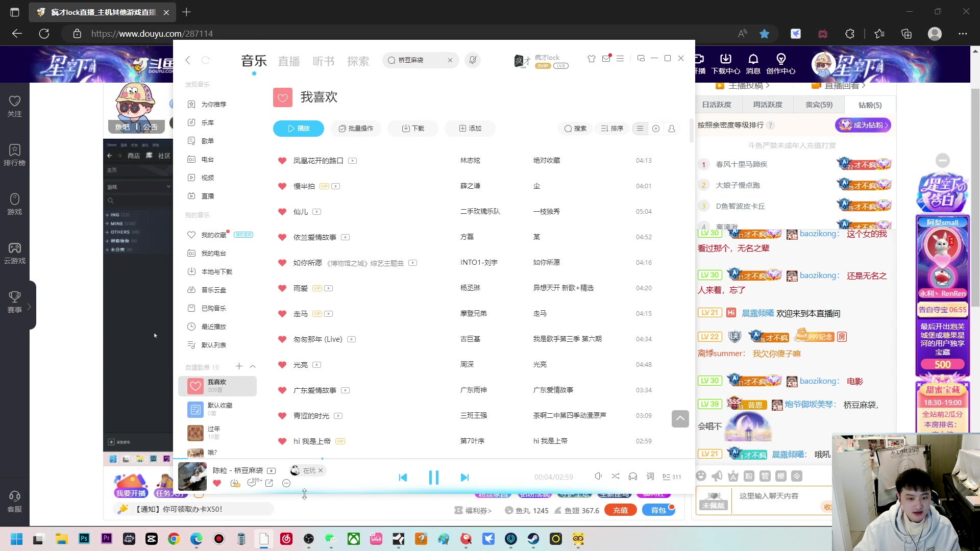Open MV for 凤凰花开的路口

click(x=352, y=161)
